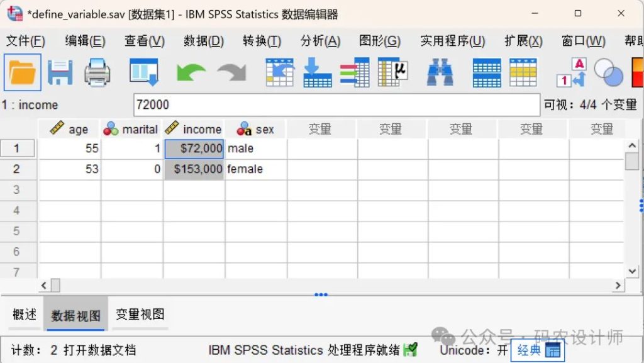Open the 转换(T) menu

click(262, 42)
